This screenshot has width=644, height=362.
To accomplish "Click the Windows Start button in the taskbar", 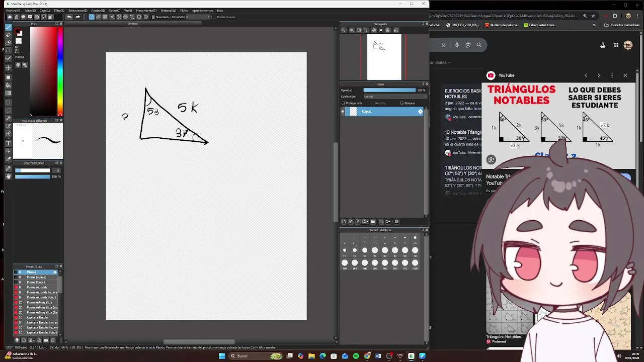I will [222, 356].
